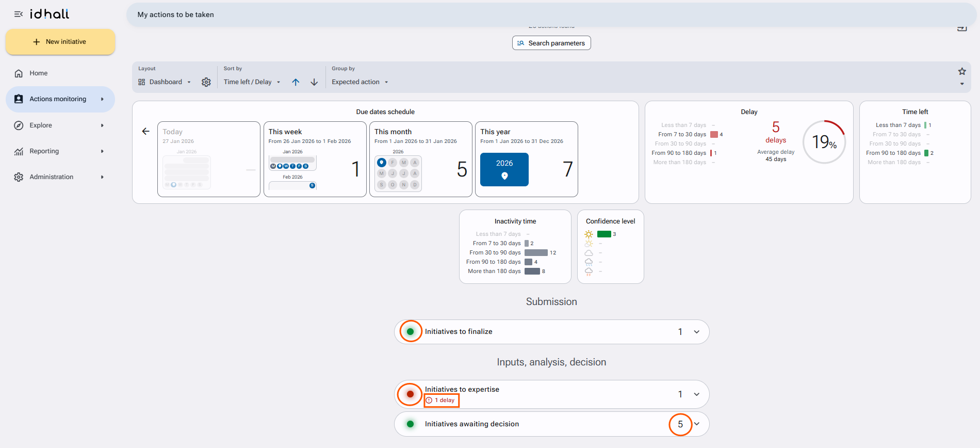The width and height of the screenshot is (980, 448).
Task: Click the rainy cloud confidence icon
Action: (589, 262)
